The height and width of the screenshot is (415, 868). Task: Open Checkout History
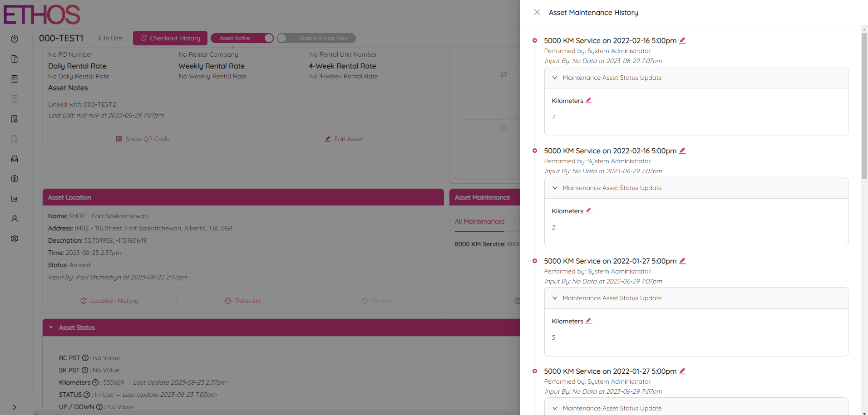click(x=170, y=38)
